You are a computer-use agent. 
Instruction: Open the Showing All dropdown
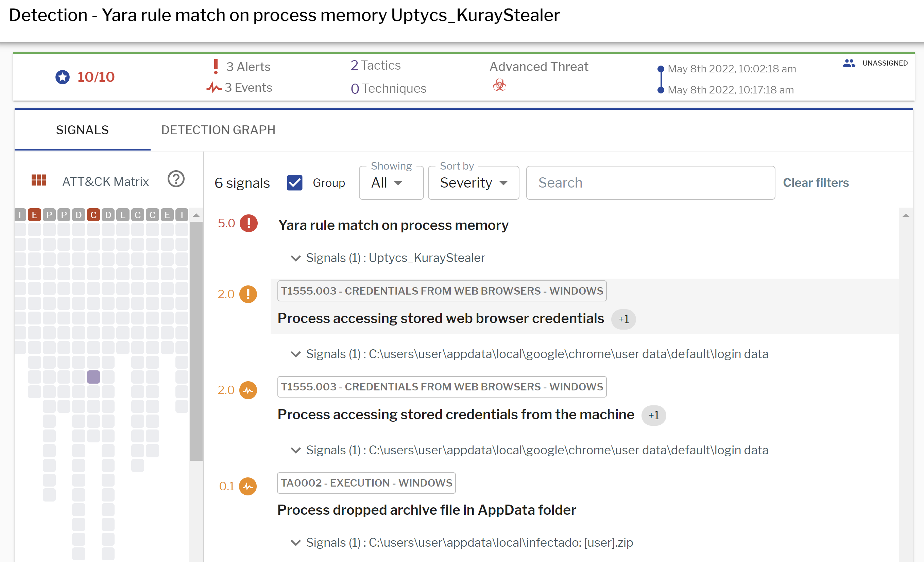[391, 183]
